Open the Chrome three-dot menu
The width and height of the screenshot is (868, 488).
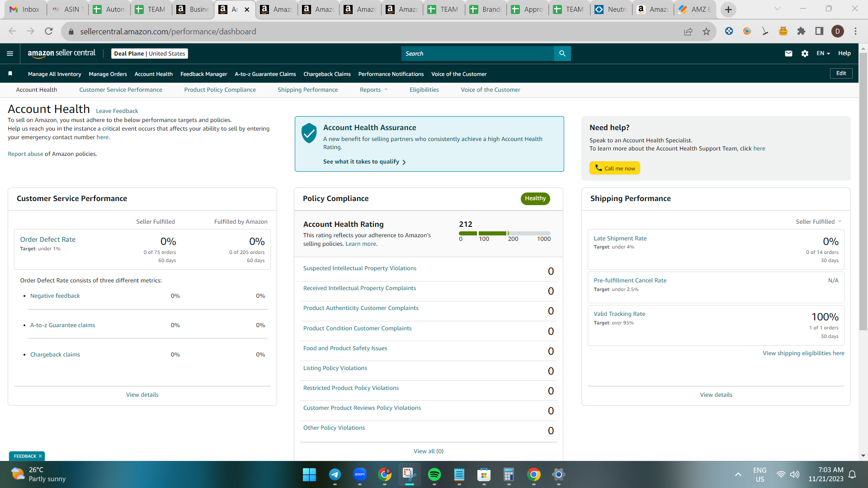coord(855,31)
